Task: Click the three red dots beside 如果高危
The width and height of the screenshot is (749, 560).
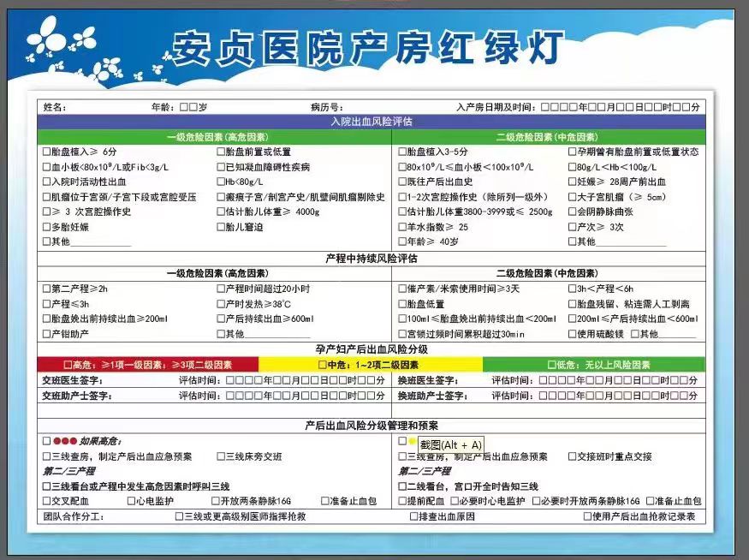Action: (66, 441)
